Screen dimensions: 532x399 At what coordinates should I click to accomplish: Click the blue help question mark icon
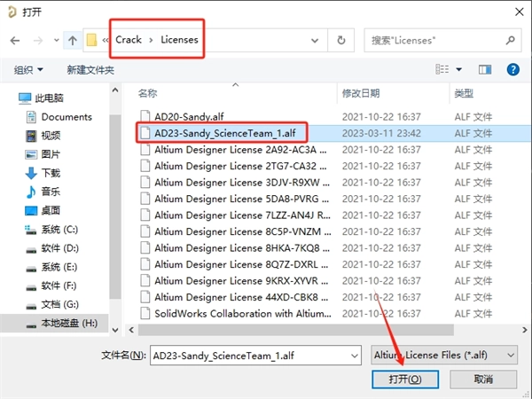(x=512, y=69)
